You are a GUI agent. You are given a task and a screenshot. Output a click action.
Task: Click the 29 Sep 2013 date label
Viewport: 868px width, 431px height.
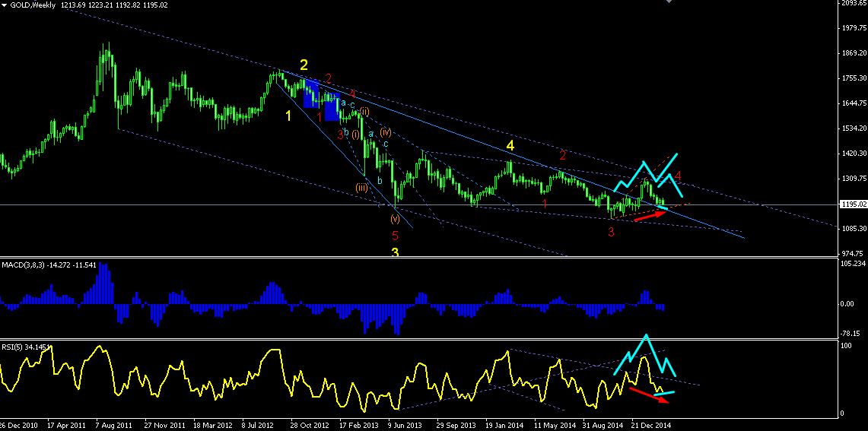pyautogui.click(x=456, y=426)
